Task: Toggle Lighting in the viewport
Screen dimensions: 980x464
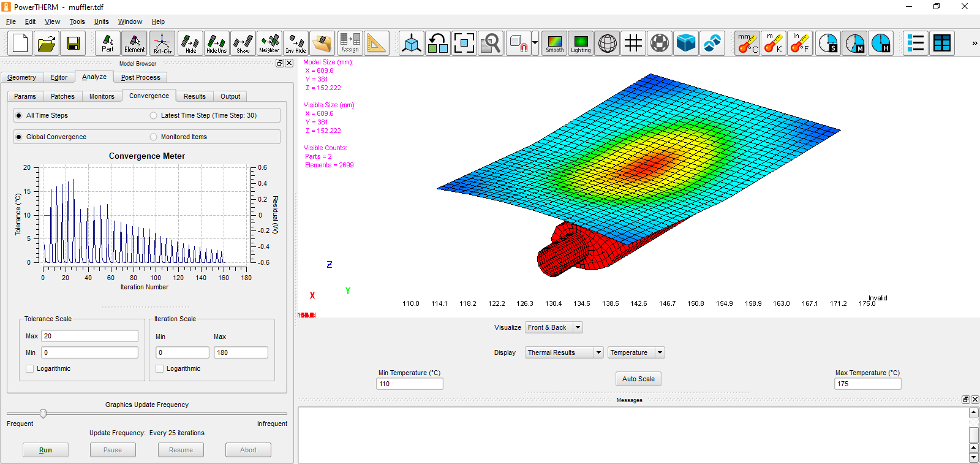Action: (x=581, y=44)
